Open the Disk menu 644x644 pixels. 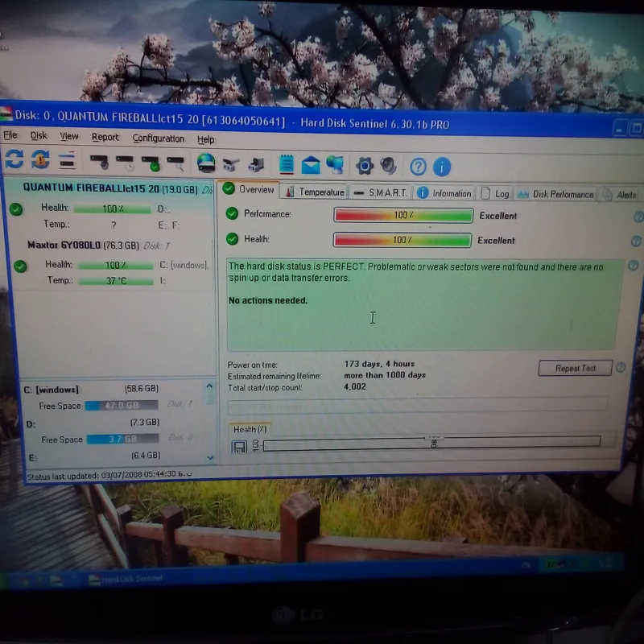coord(39,136)
